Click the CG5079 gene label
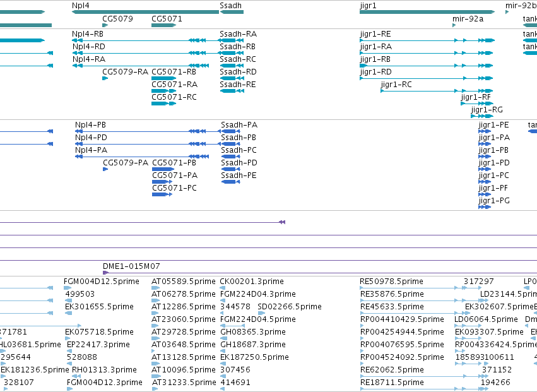 click(117, 18)
